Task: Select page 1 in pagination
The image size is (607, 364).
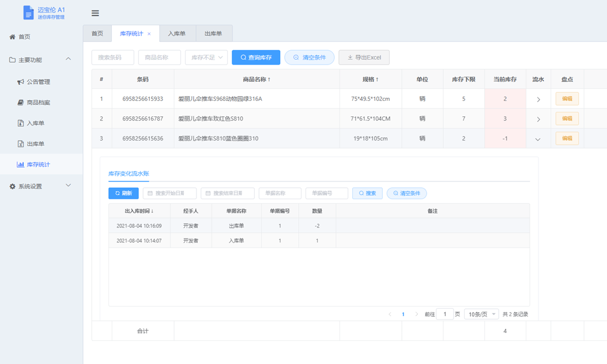Action: [x=403, y=314]
